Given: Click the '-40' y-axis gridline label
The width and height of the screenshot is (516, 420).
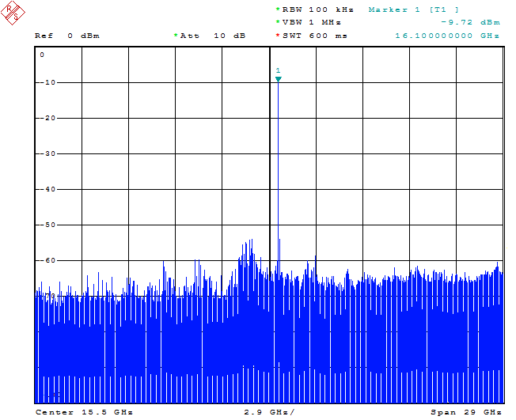Looking at the screenshot, I should [48, 190].
